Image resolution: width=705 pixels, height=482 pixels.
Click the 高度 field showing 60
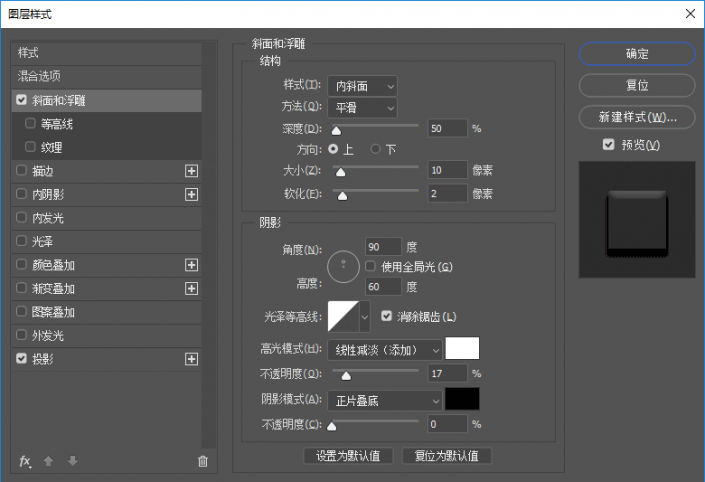pos(383,286)
